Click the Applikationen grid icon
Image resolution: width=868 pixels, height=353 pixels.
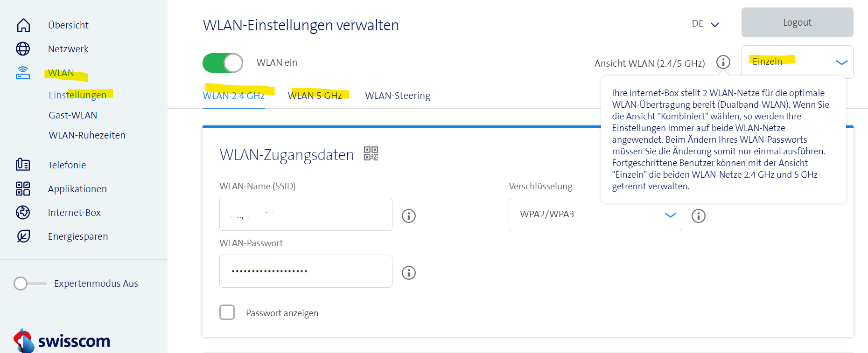click(23, 188)
